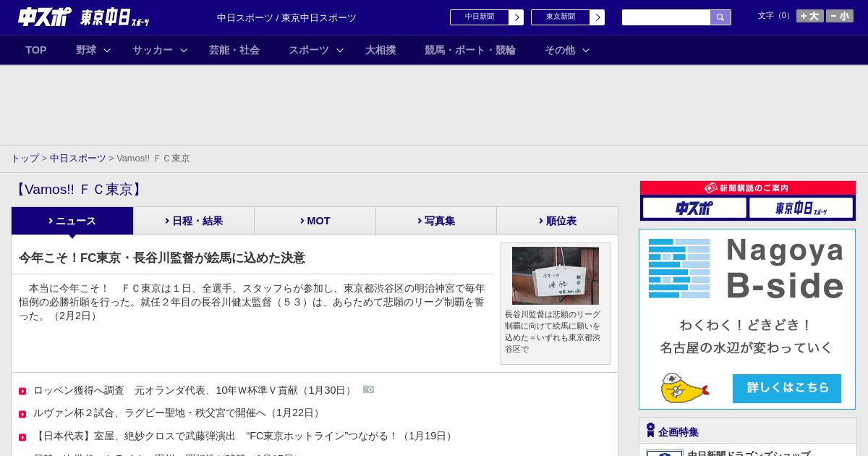Screen dimensions: 868x456
Task: Expand the サッカー dropdown chevron
Action: pyautogui.click(x=184, y=51)
